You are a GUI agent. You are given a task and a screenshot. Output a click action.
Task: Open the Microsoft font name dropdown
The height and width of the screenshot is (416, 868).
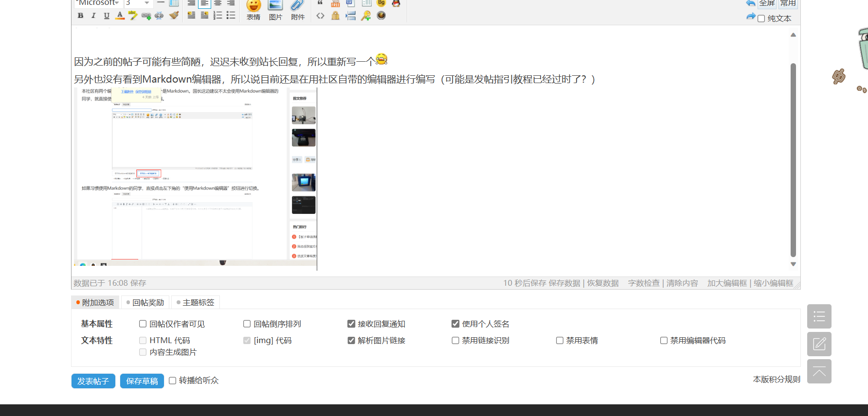(98, 3)
